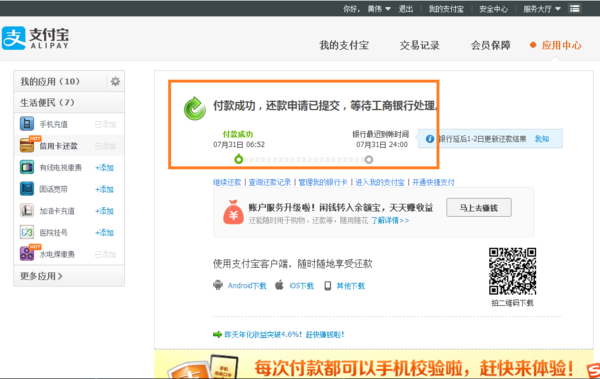Open the list menu icon in top bar
The image size is (600, 379).
point(574,8)
